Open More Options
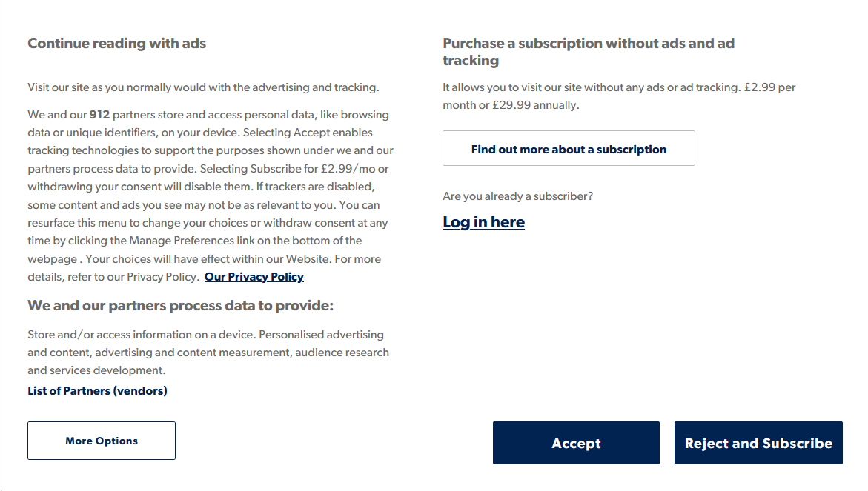Image resolution: width=868 pixels, height=491 pixels. click(102, 441)
